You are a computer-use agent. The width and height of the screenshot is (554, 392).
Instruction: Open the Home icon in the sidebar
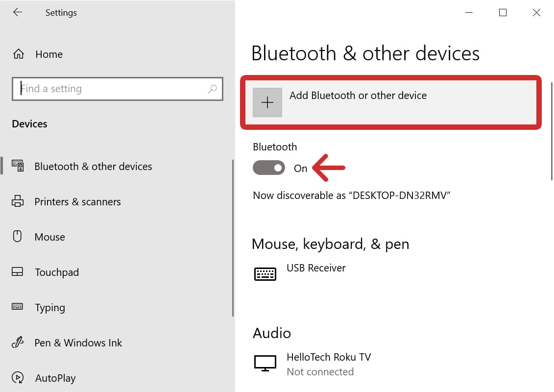pos(18,54)
